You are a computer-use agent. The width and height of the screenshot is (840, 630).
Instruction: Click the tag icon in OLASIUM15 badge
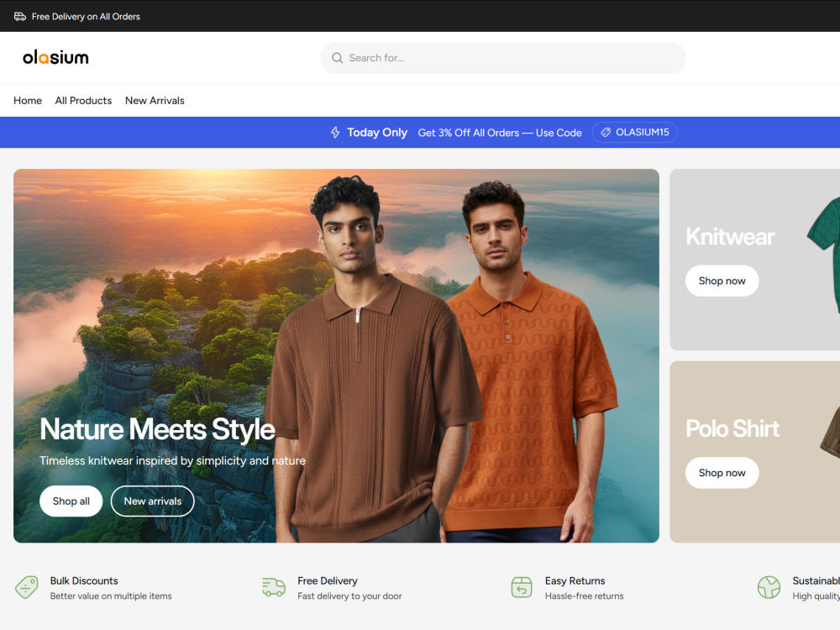606,133
